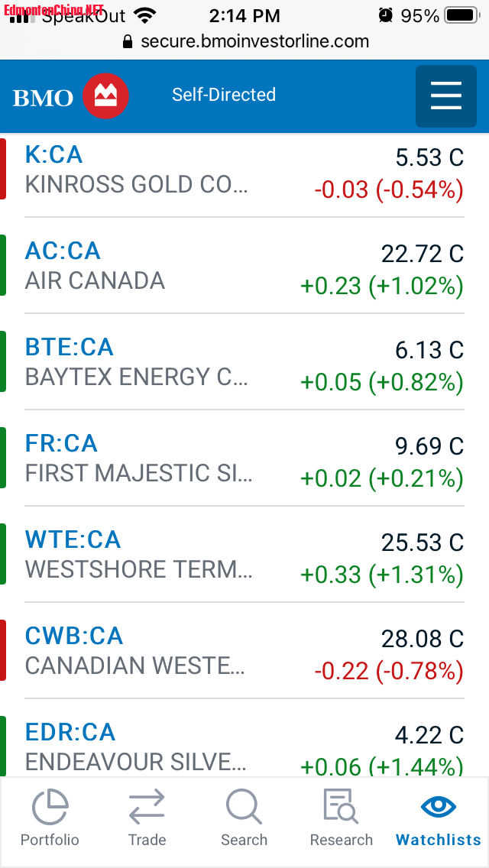Switch to the Portfolio tab label
Viewport: 489px width, 868px height.
pos(50,840)
